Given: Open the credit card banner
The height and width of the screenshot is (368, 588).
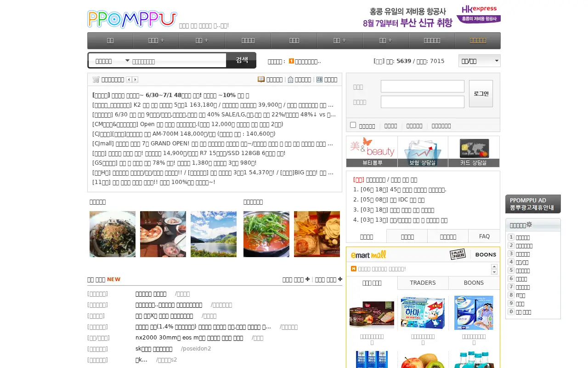Looking at the screenshot, I should tap(474, 151).
